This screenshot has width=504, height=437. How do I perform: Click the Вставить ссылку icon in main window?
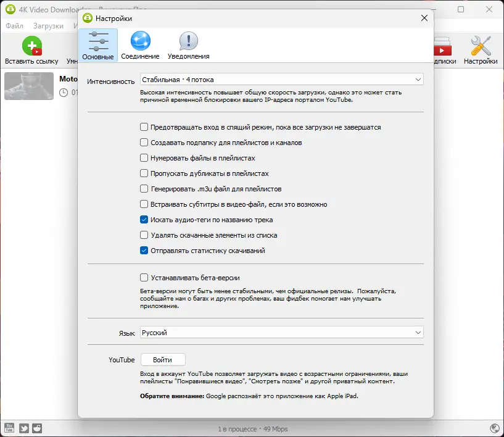(32, 46)
